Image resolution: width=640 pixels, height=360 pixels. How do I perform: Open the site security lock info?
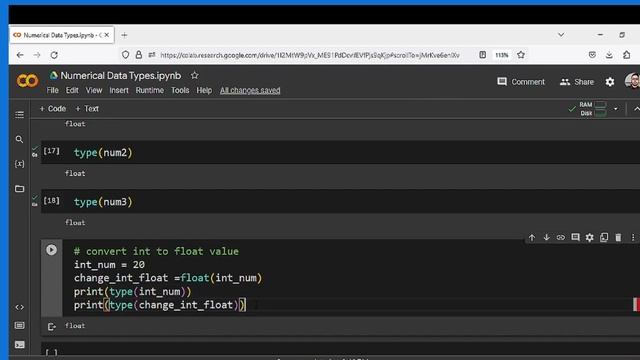pyautogui.click(x=139, y=55)
